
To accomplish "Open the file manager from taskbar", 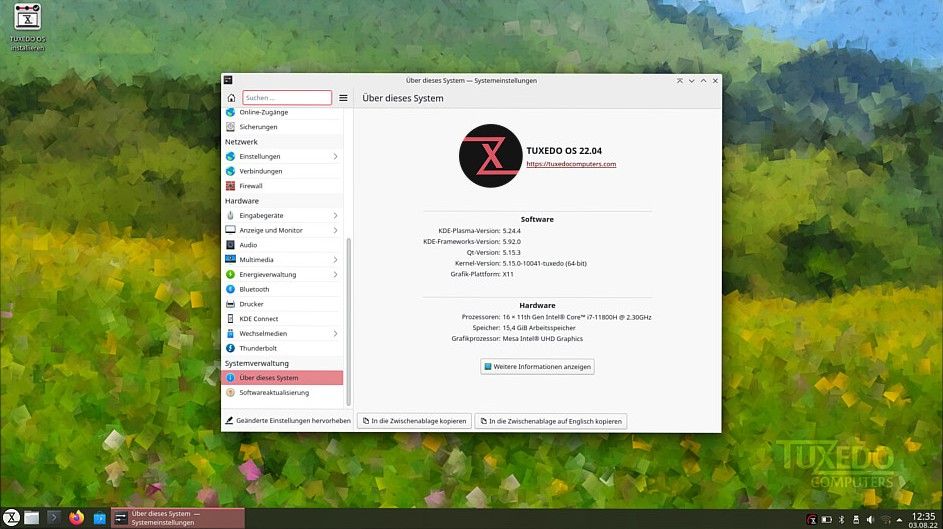I will 31,518.
